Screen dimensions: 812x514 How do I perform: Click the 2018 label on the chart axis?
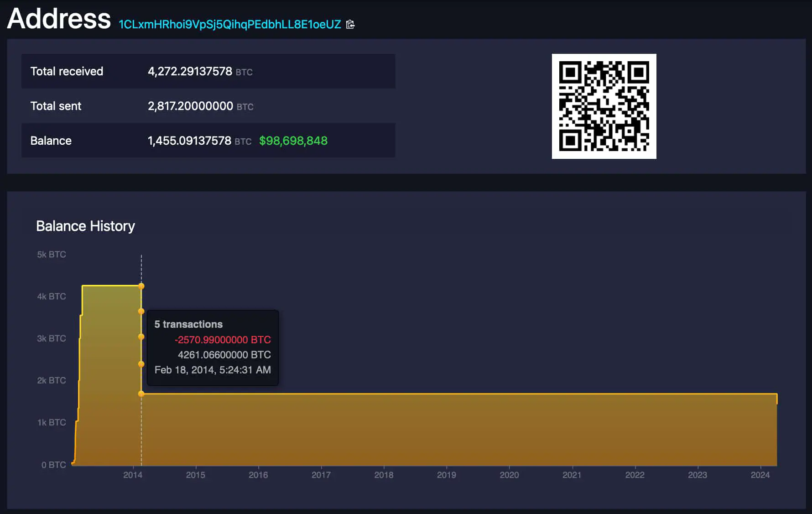[x=384, y=475]
